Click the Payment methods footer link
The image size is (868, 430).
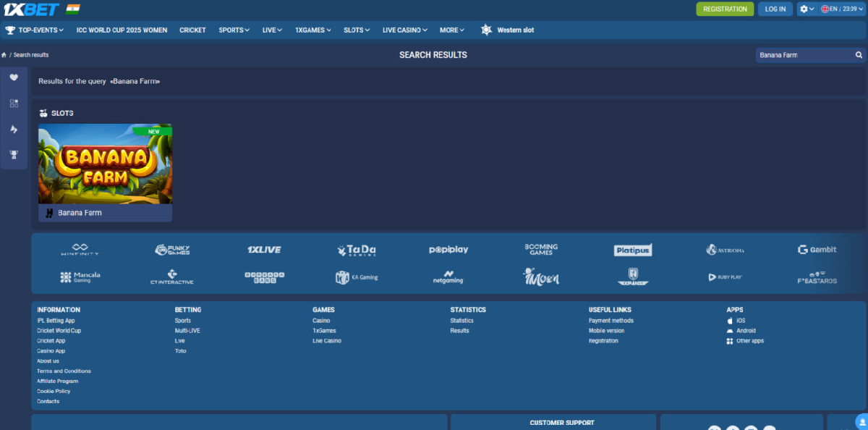(x=610, y=321)
